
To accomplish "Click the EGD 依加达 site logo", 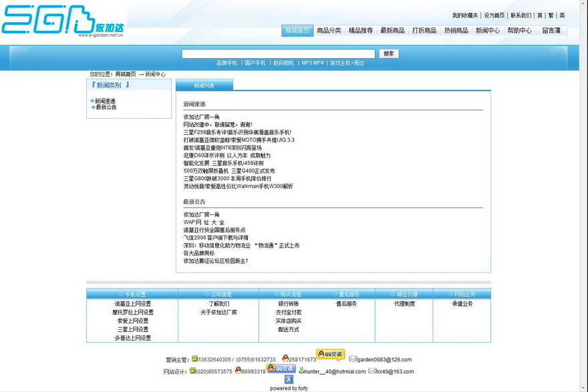I will [63, 21].
